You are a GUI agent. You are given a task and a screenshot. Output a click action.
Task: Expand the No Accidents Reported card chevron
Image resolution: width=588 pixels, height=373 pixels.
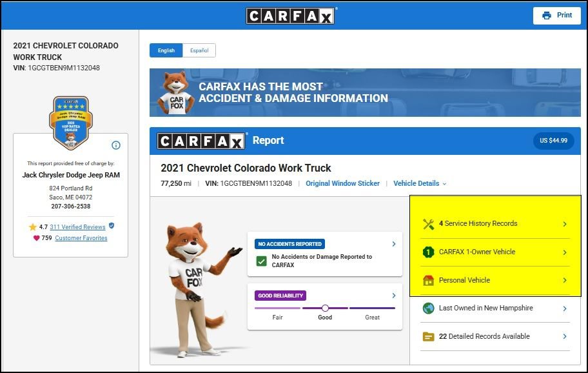tap(394, 244)
